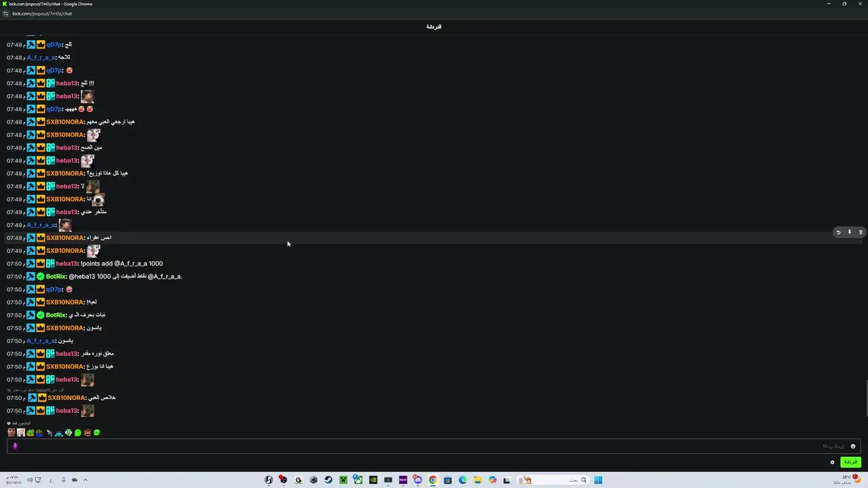This screenshot has width=868, height=488.
Task: Delete the hovered chat message
Action: [x=861, y=232]
